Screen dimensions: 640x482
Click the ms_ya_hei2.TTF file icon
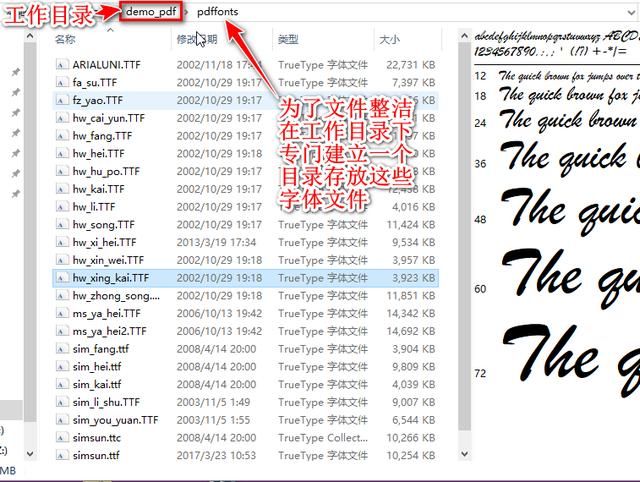coord(62,331)
